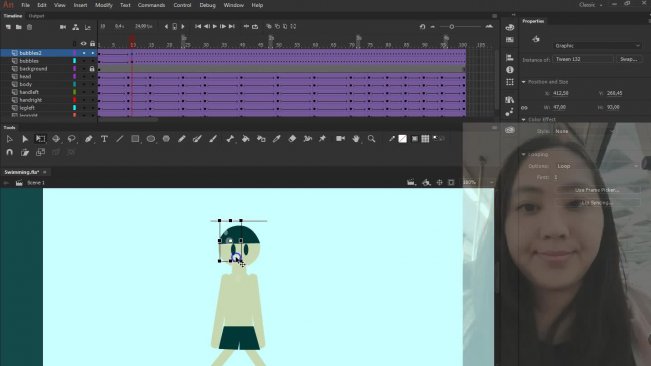Open the Style None dropdown
Screen dimensions: 651x366
point(584,131)
